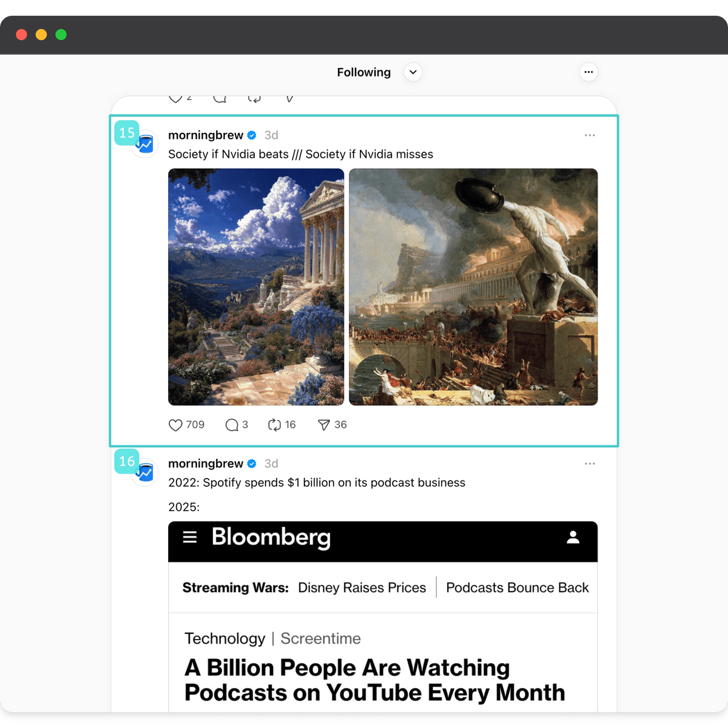This screenshot has height=728, width=728.
Task: Share the Nvidia post via send icon
Action: tap(324, 425)
